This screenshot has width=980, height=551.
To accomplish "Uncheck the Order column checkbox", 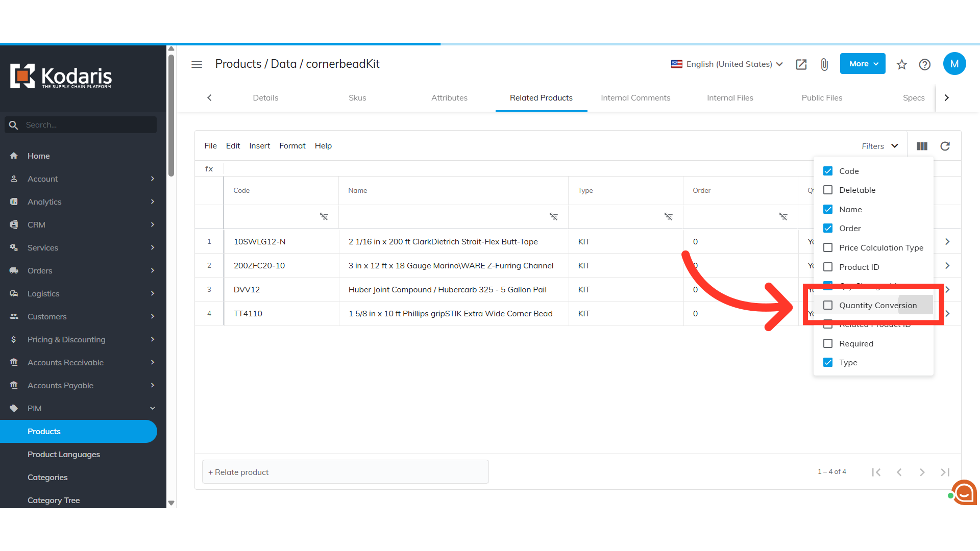I will pos(828,228).
